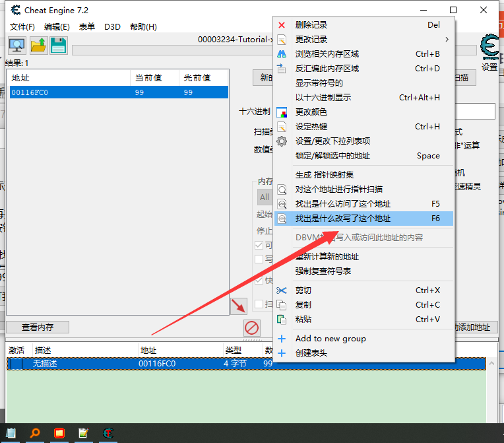The height and width of the screenshot is (443, 504).
Task: Select the 00116FC0 result row
Action: click(119, 92)
